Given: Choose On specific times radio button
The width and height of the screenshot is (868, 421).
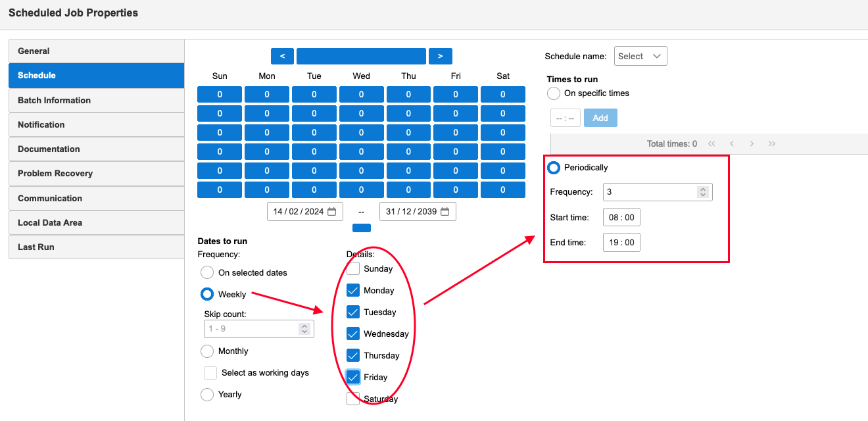Looking at the screenshot, I should point(554,93).
